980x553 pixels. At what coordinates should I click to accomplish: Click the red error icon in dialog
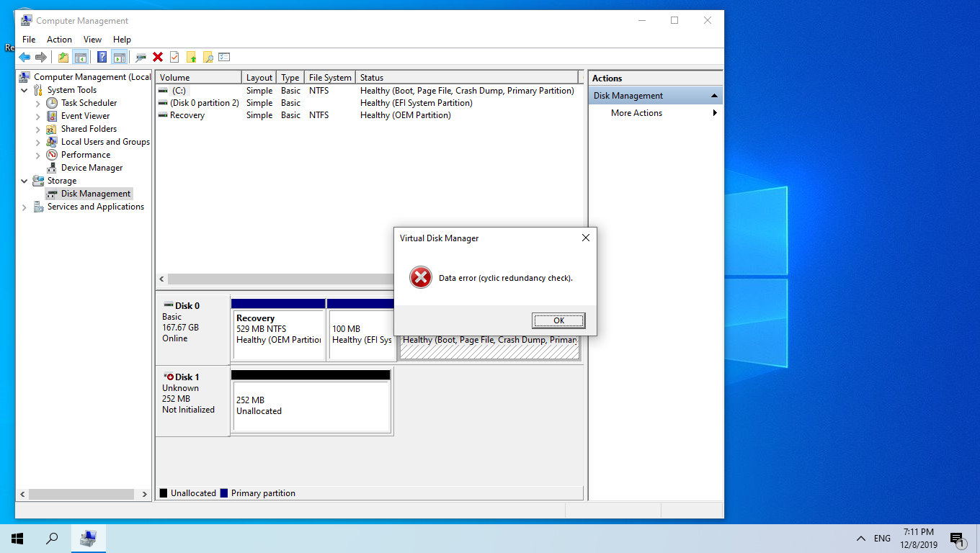click(421, 277)
